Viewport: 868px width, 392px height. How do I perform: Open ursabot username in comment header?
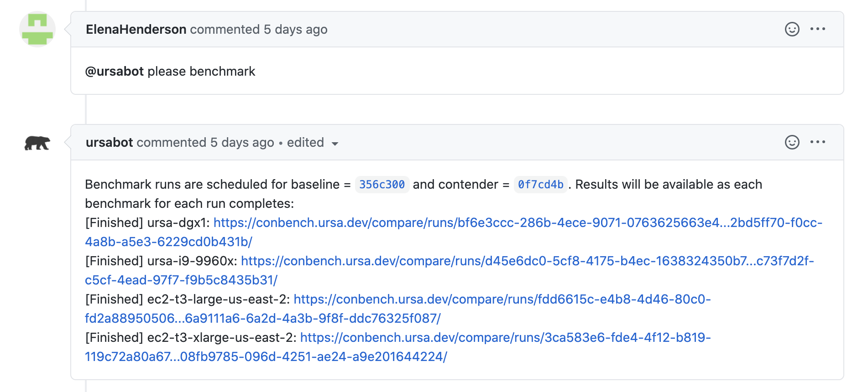tap(110, 142)
